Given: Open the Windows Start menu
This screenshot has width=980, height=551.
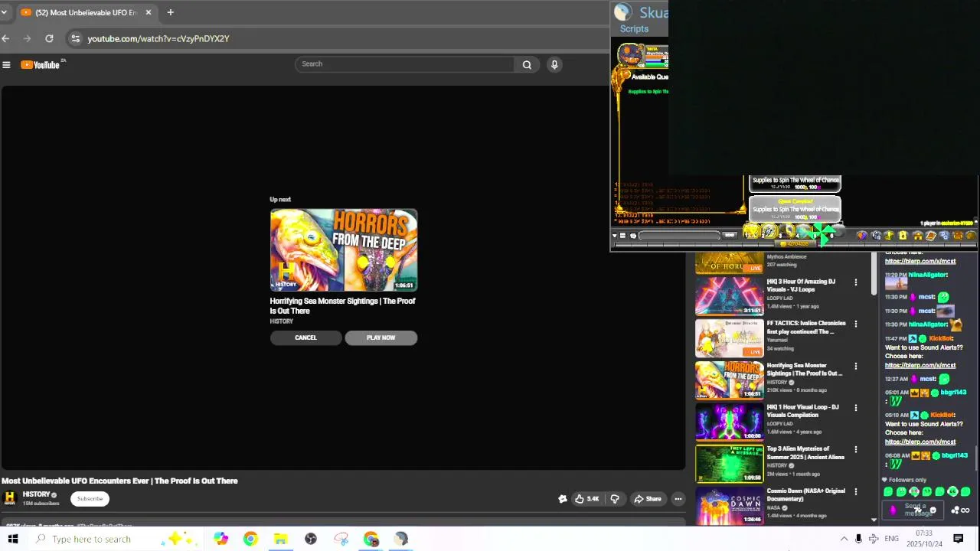Looking at the screenshot, I should (13, 539).
